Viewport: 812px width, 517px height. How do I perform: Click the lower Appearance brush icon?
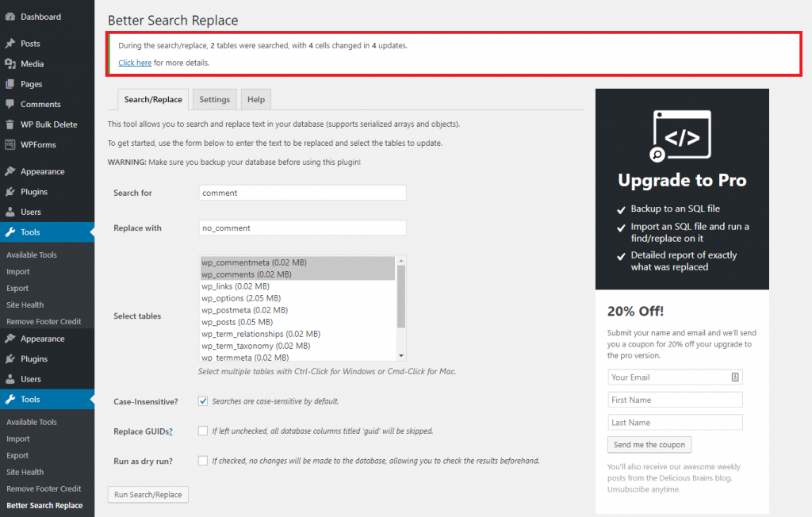(x=10, y=339)
